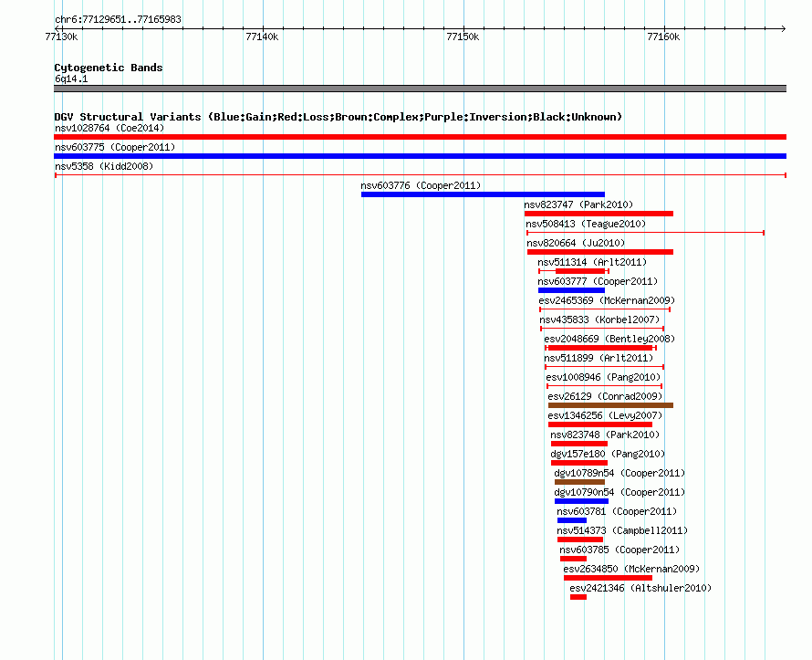Click the 6q14.1 band label
This screenshot has height=660, width=812.
click(71, 79)
